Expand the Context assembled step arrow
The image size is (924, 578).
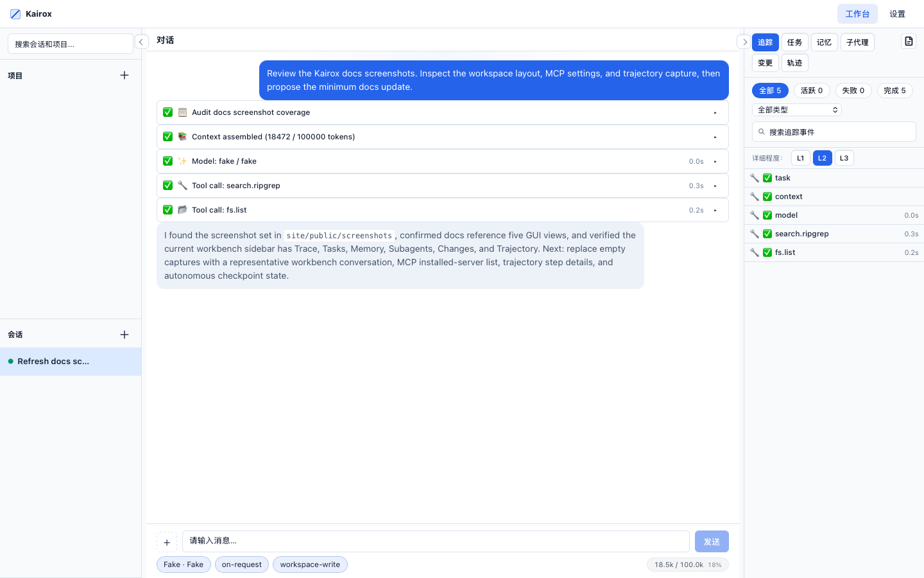click(x=715, y=137)
